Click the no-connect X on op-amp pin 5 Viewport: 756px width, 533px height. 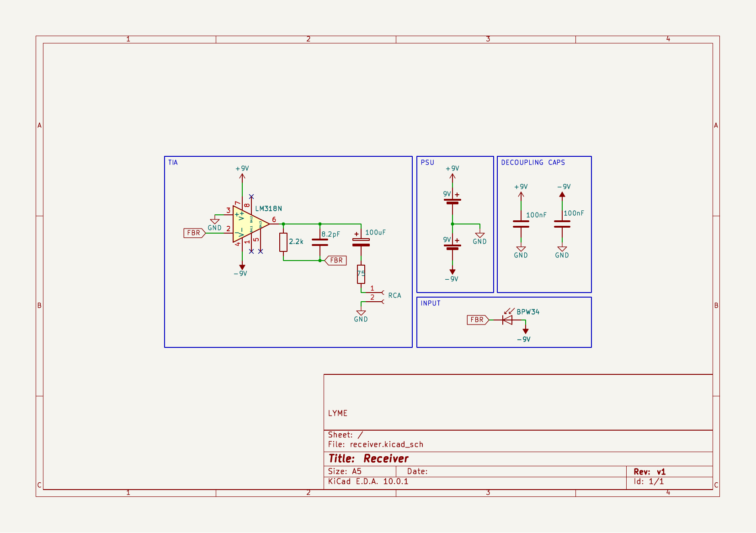(261, 251)
